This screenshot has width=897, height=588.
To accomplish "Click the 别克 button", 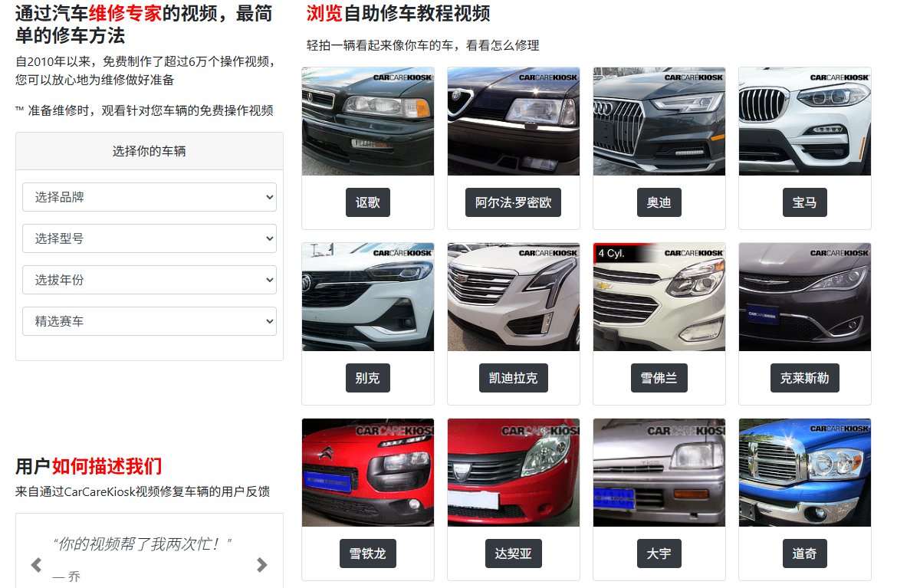I will tap(368, 378).
